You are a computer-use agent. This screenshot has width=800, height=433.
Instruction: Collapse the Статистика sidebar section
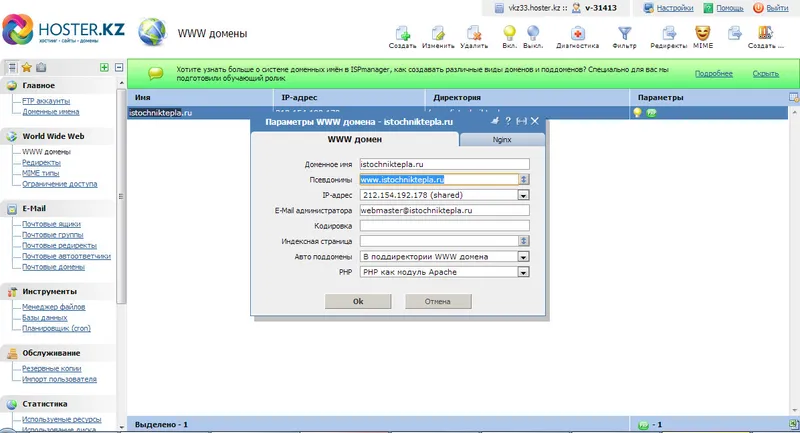44,404
